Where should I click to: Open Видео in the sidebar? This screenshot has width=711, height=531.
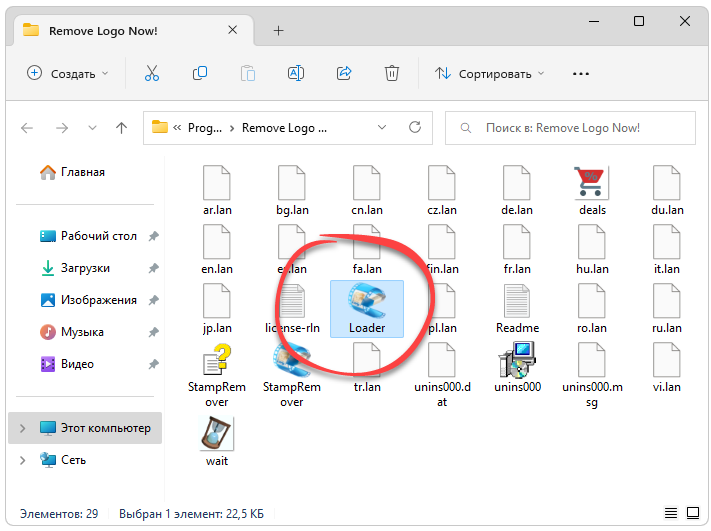(x=67, y=364)
